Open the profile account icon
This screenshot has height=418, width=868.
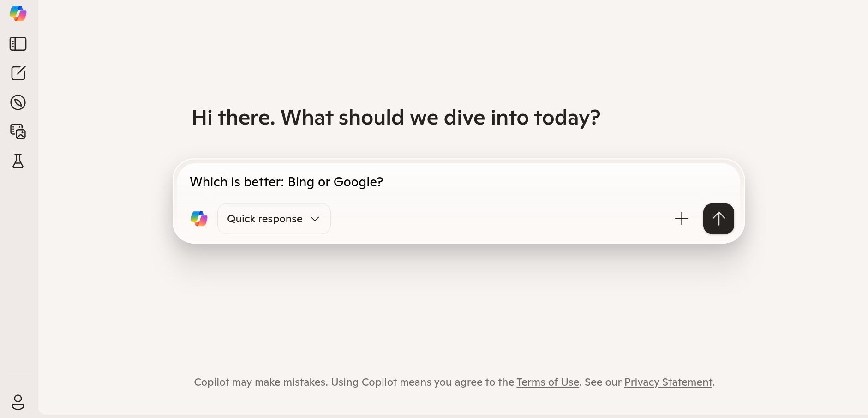[x=18, y=402]
